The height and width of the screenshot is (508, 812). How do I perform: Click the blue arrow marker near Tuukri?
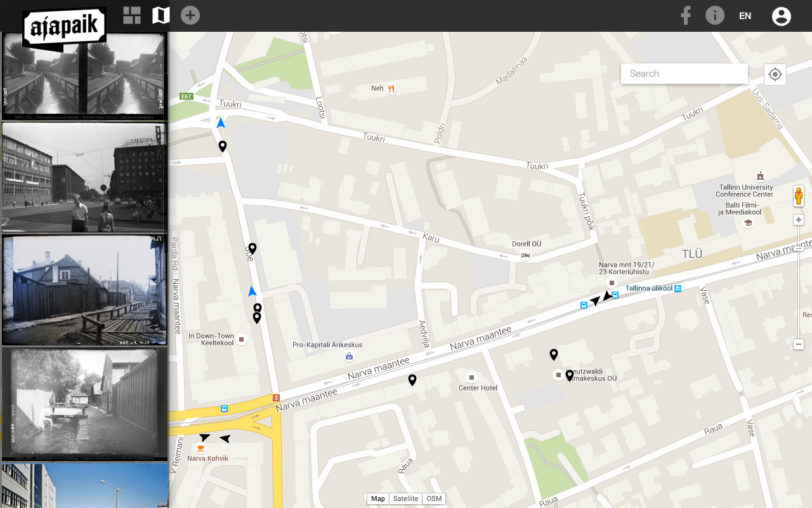point(221,123)
